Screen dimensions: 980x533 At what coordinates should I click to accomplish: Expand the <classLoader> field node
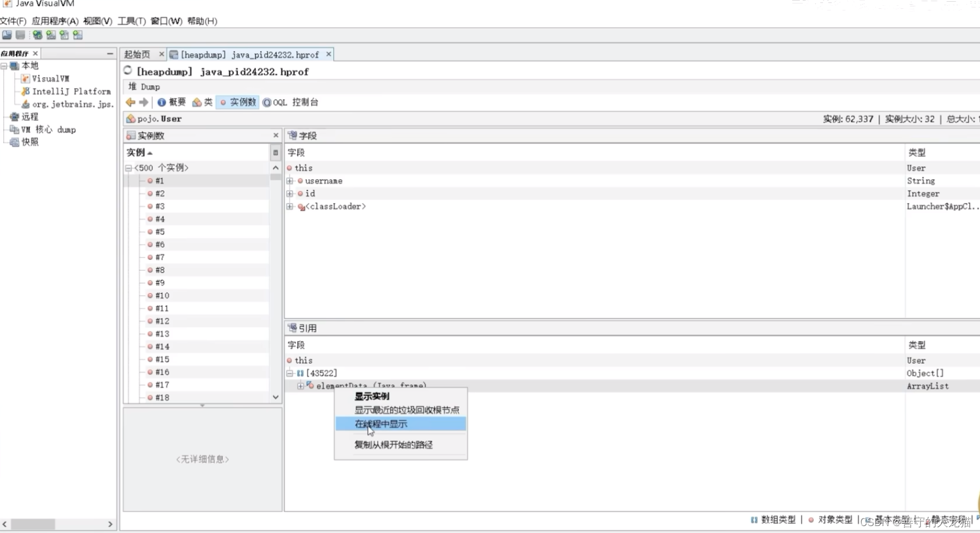(x=290, y=206)
